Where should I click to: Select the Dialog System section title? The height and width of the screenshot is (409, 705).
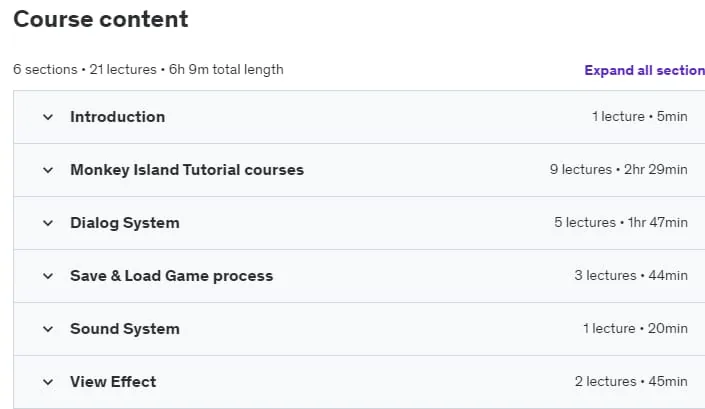pos(125,223)
